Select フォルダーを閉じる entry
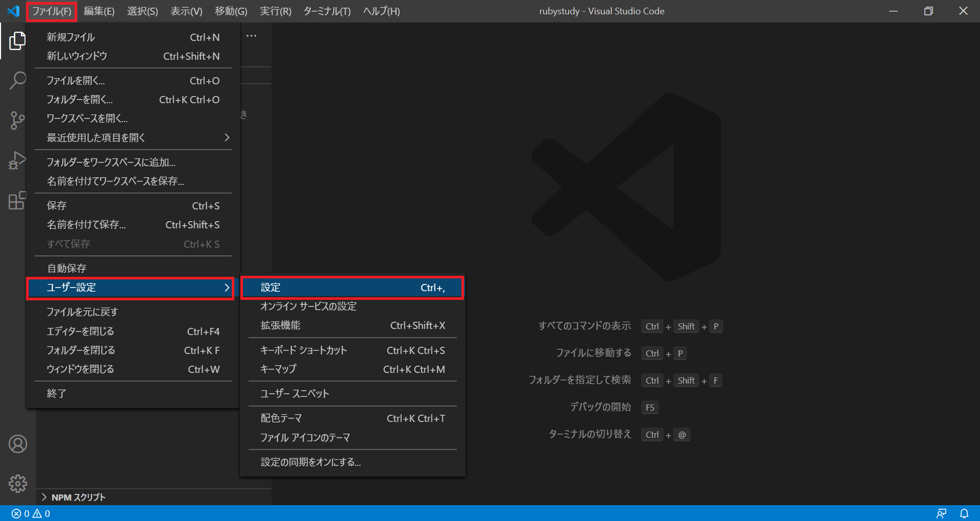Viewport: 980px width, 521px height. click(x=133, y=350)
